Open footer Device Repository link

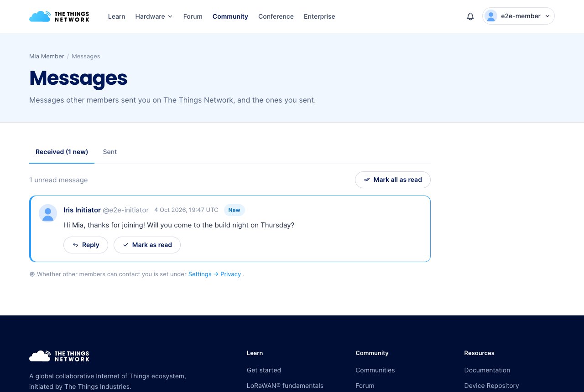(x=491, y=386)
